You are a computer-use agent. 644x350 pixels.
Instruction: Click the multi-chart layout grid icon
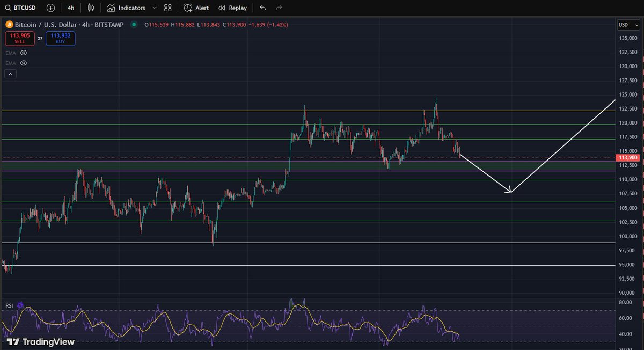tap(167, 8)
